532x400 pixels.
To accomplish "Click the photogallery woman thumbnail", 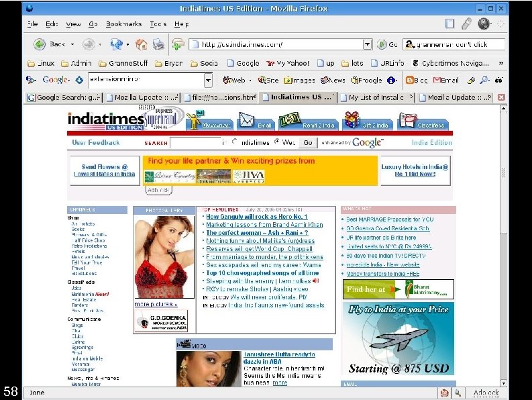I will click(x=164, y=257).
